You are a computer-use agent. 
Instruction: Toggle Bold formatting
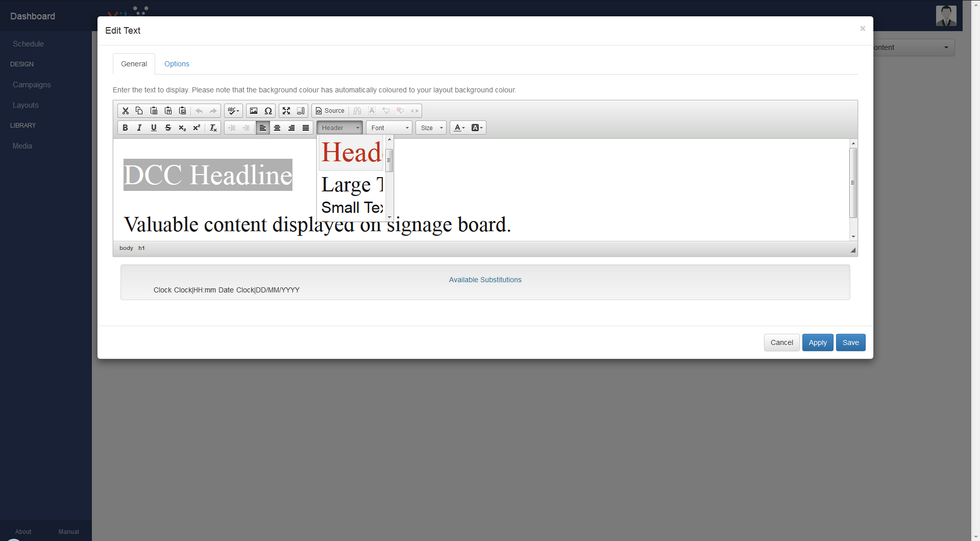click(125, 128)
